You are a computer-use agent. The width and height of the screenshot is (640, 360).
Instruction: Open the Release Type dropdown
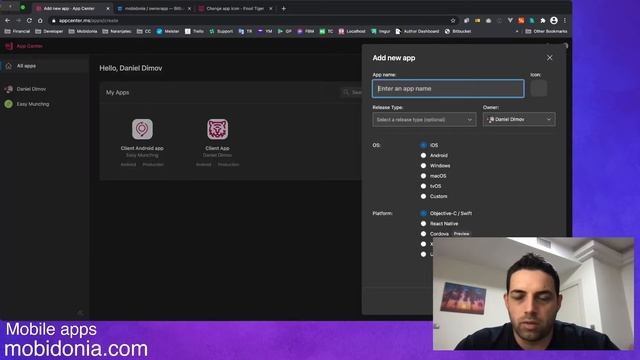424,120
